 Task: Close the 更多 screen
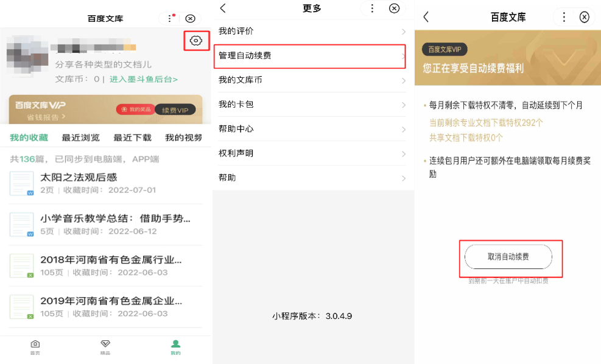pos(394,9)
